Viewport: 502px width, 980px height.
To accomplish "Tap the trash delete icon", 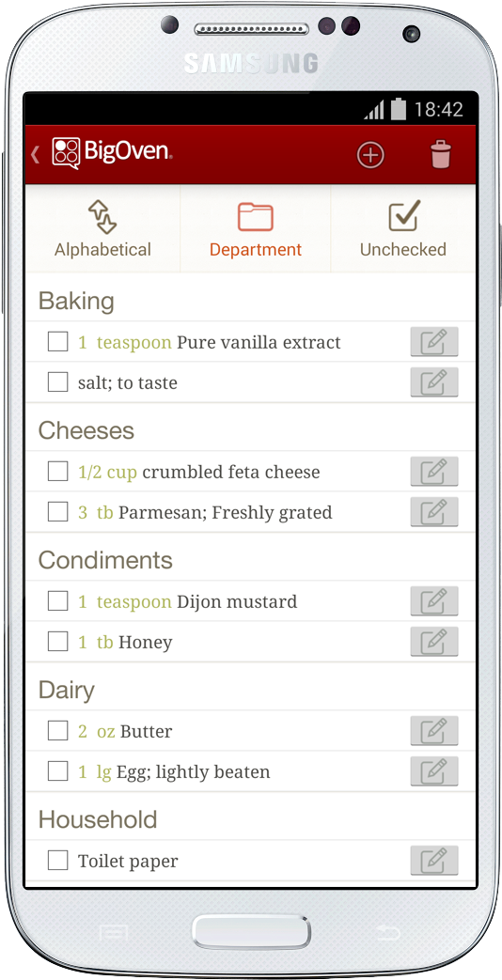I will pos(441,154).
